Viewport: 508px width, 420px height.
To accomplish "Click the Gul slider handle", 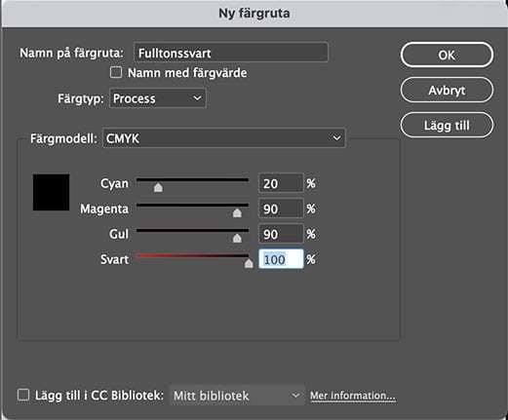I will (x=237, y=238).
